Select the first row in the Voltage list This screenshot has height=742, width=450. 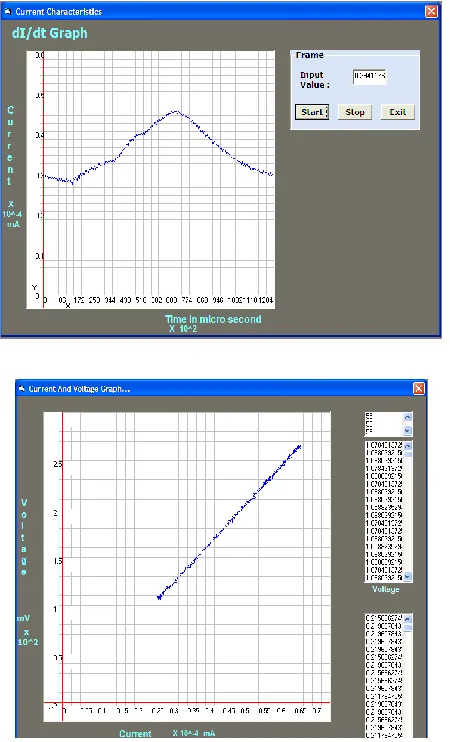tap(384, 445)
